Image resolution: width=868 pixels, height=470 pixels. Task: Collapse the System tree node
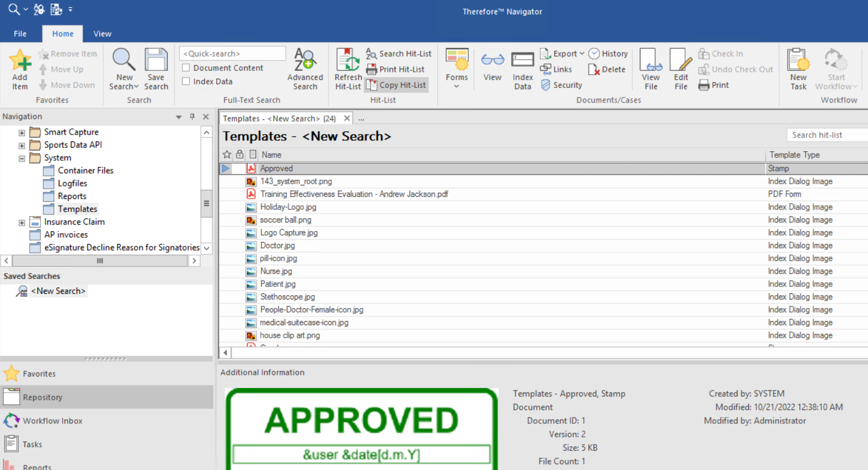tap(22, 158)
